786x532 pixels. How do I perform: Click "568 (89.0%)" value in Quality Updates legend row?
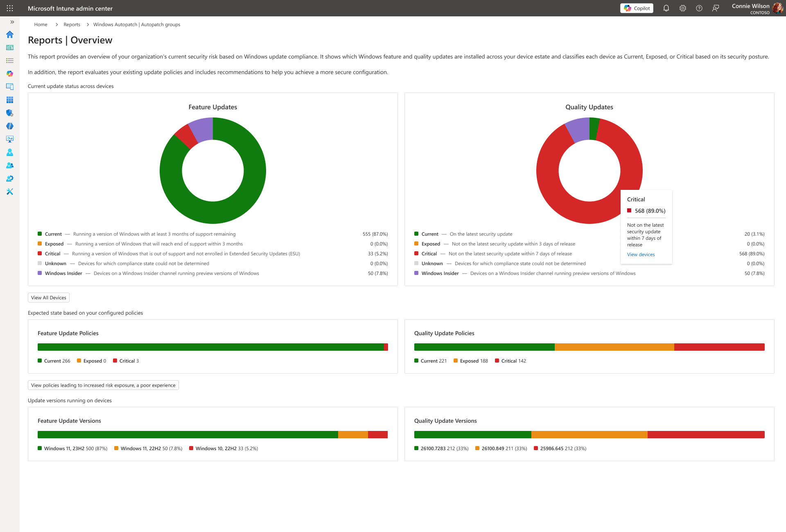(x=752, y=254)
